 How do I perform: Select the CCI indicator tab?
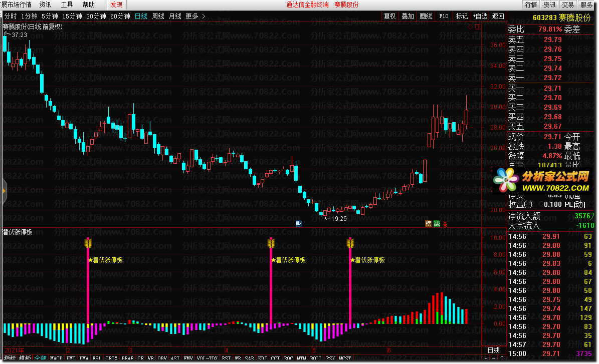[275, 358]
